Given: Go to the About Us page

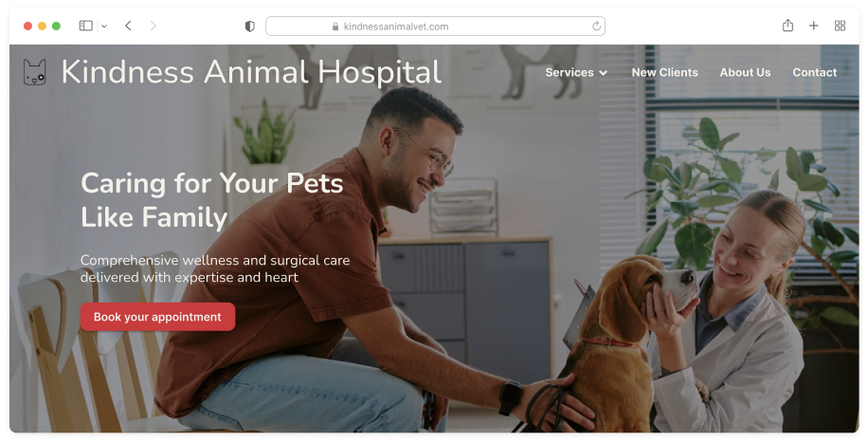Looking at the screenshot, I should 745,73.
